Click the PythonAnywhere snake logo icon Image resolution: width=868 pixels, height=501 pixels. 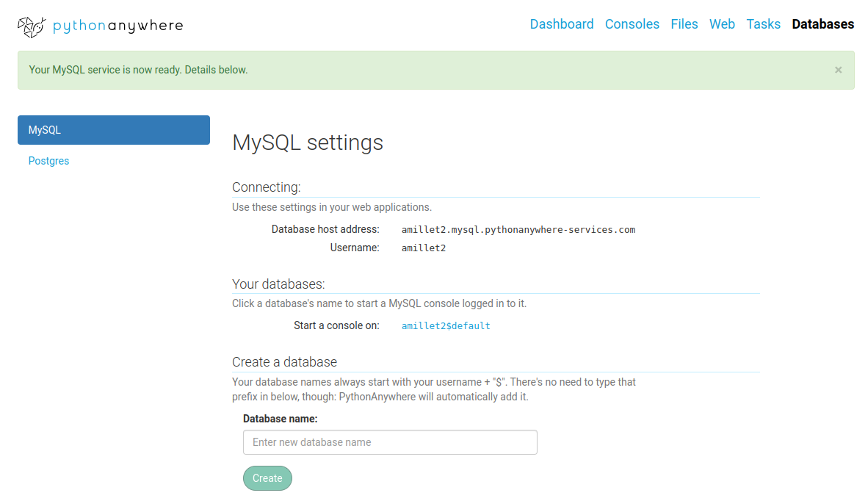click(31, 26)
